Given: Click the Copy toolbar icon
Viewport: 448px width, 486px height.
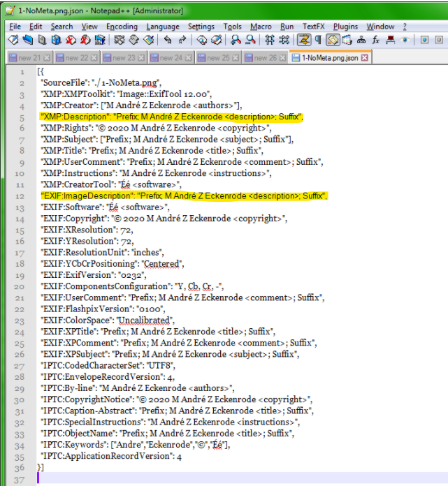Looking at the screenshot, I should click(134, 40).
